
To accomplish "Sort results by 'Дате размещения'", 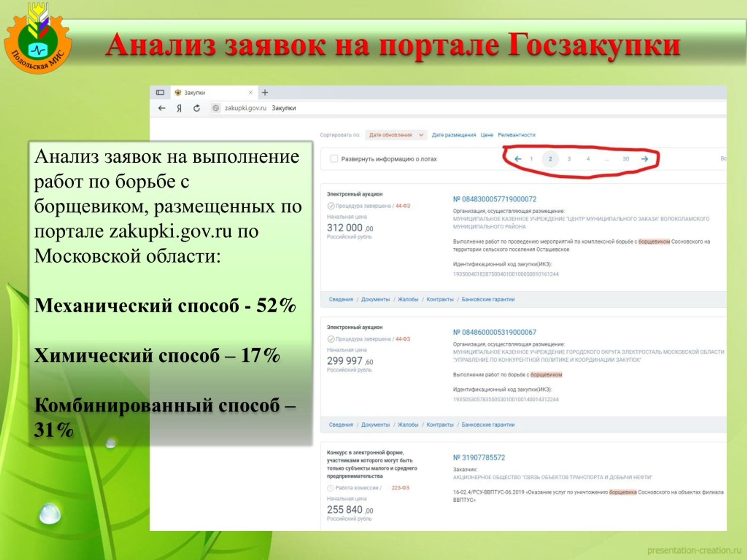I will [453, 135].
